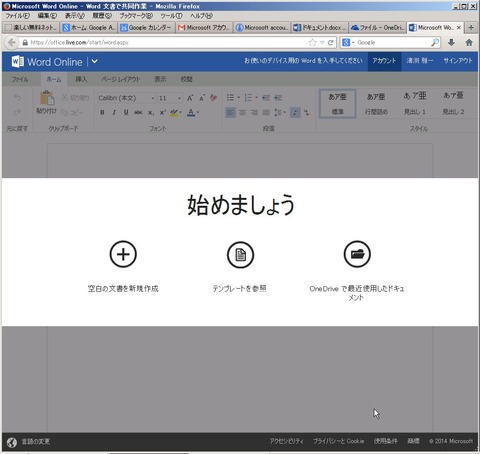Image resolution: width=480 pixels, height=454 pixels.
Task: Open the ブックマーク menu in Firefox
Action: [136, 16]
